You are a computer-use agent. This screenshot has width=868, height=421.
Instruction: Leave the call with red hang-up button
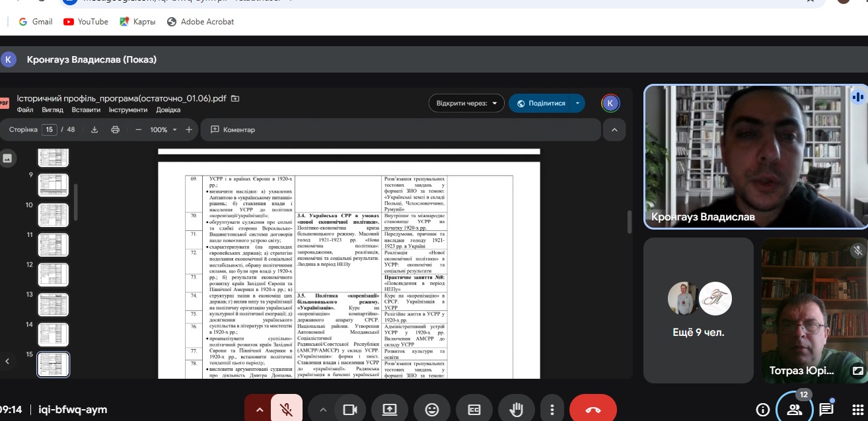click(x=593, y=410)
